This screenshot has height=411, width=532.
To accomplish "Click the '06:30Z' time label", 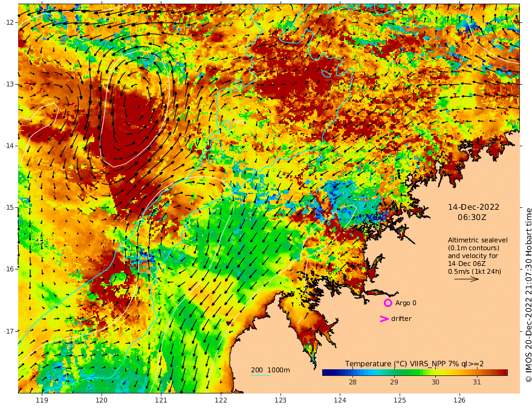I will tap(472, 218).
